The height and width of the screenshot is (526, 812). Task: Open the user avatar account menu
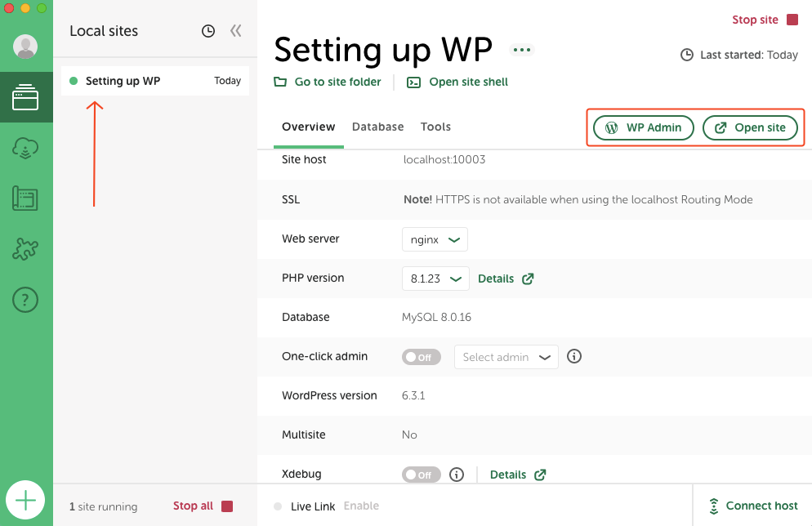pyautogui.click(x=25, y=47)
